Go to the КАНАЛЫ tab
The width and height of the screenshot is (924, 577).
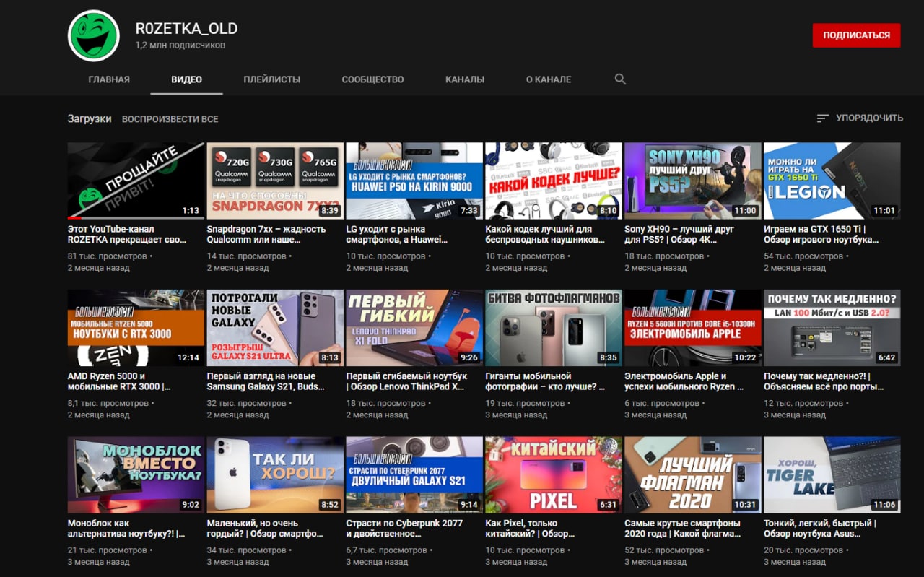click(465, 79)
